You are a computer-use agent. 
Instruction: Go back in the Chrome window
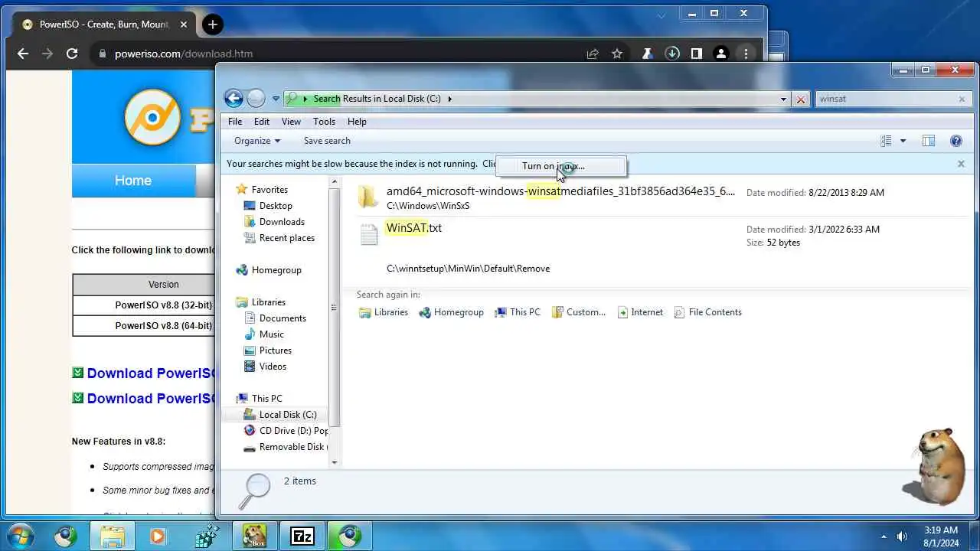point(23,54)
